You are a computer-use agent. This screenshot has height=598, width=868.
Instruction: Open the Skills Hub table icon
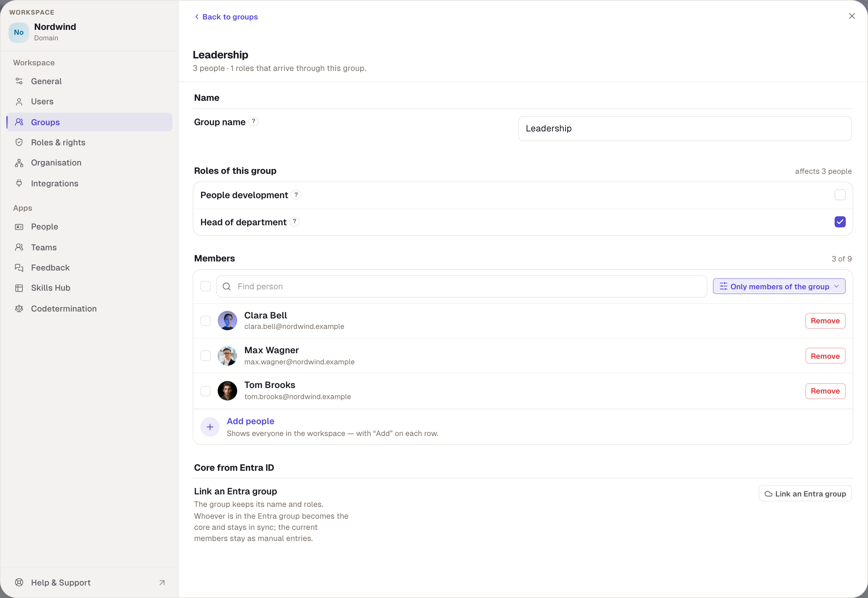pos(19,288)
